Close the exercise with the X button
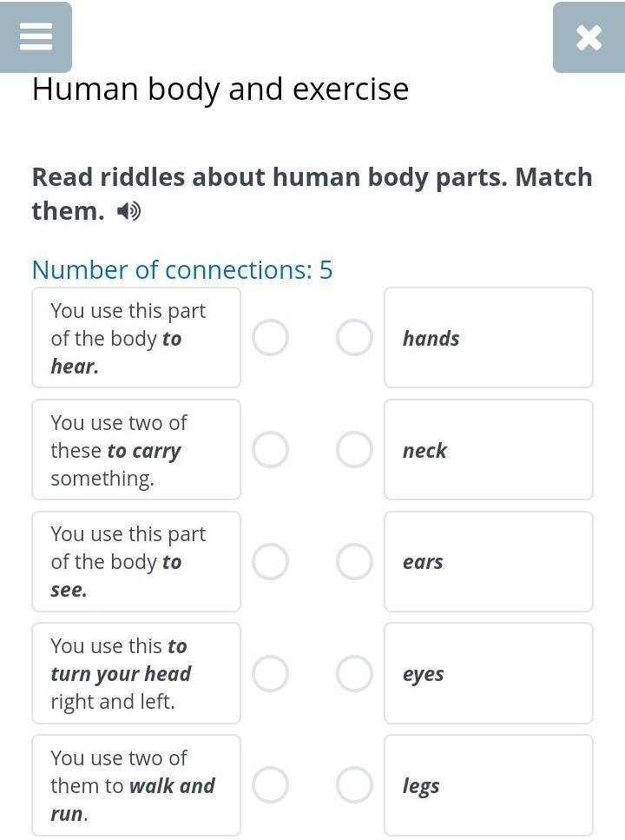 [589, 37]
